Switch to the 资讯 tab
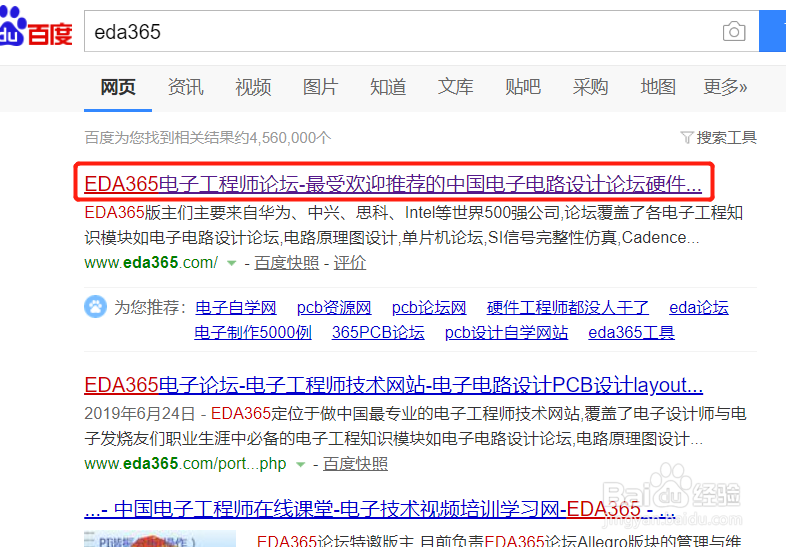Viewport: 786px width, 547px height. click(185, 87)
